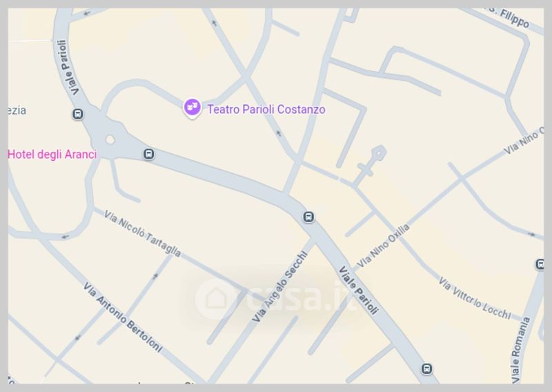Click the Viale Romania street label
Screen dimensions: 552x392
point(521,350)
